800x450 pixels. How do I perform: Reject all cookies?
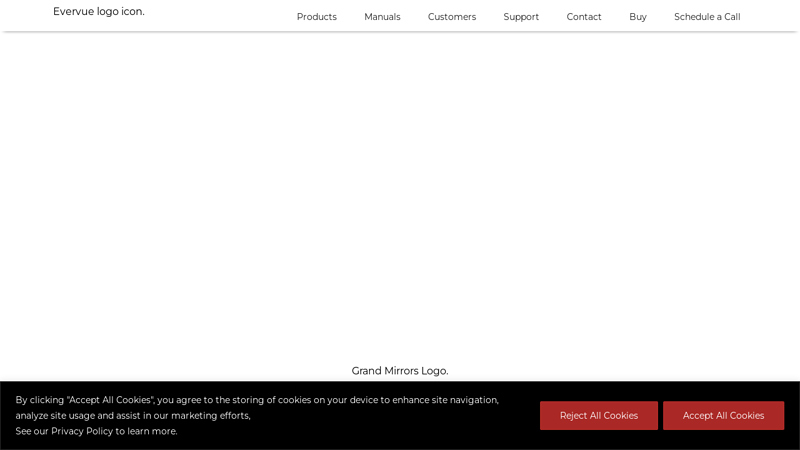click(x=599, y=415)
